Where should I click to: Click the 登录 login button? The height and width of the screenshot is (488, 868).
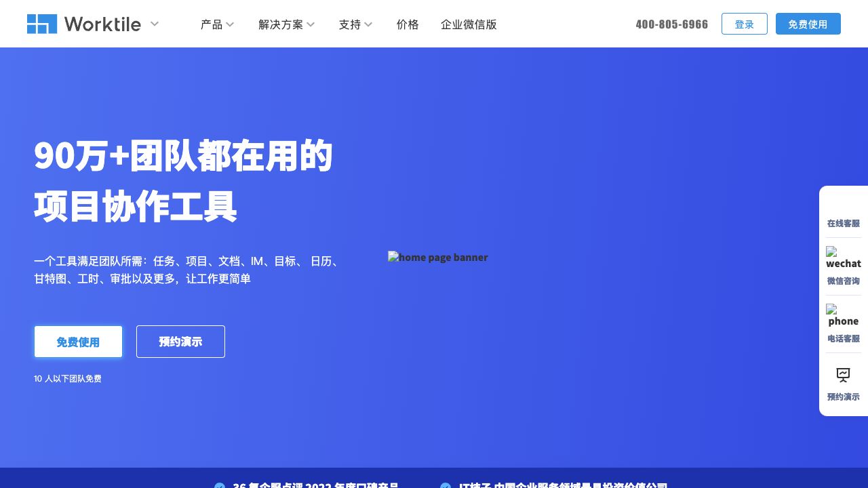click(x=744, y=24)
